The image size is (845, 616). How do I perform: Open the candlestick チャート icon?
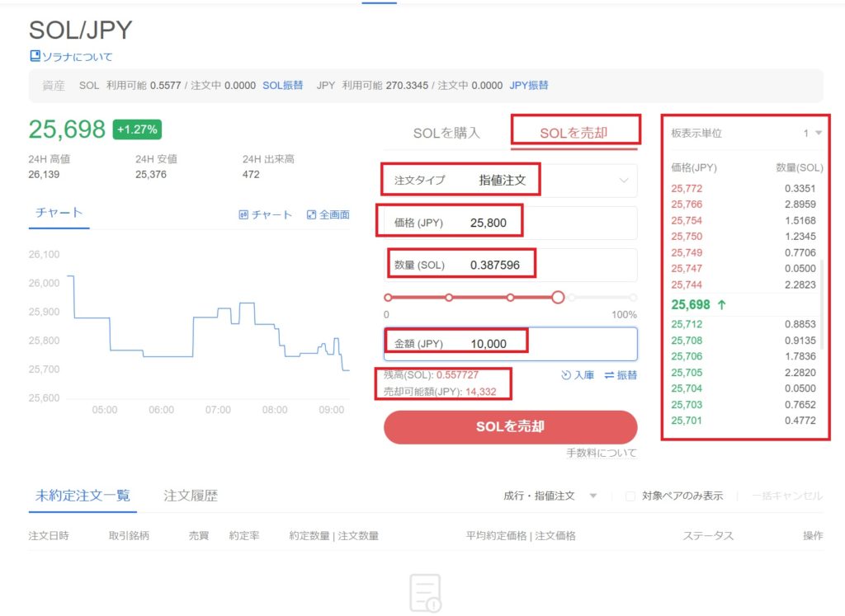tap(243, 215)
